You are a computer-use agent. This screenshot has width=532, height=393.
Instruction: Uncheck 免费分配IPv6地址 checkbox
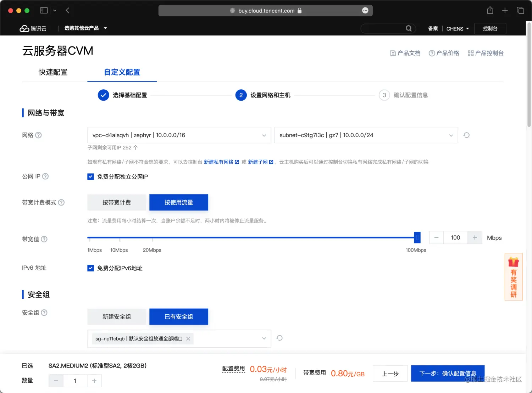[91, 268]
